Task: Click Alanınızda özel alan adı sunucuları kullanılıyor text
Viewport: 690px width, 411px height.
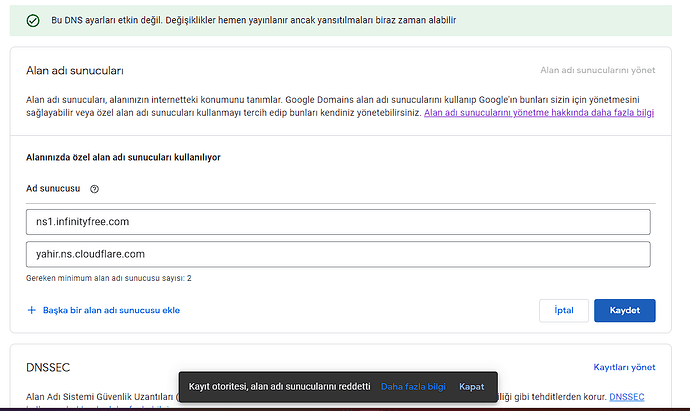Action: [x=123, y=158]
